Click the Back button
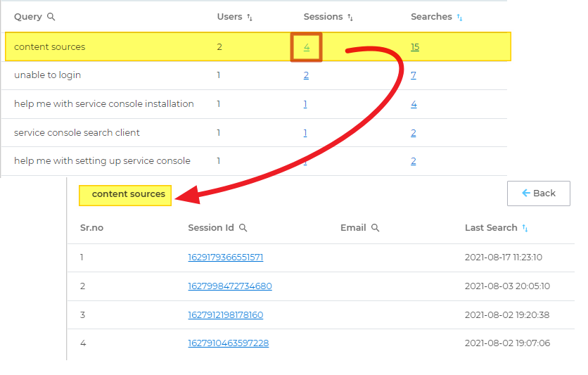 (538, 193)
